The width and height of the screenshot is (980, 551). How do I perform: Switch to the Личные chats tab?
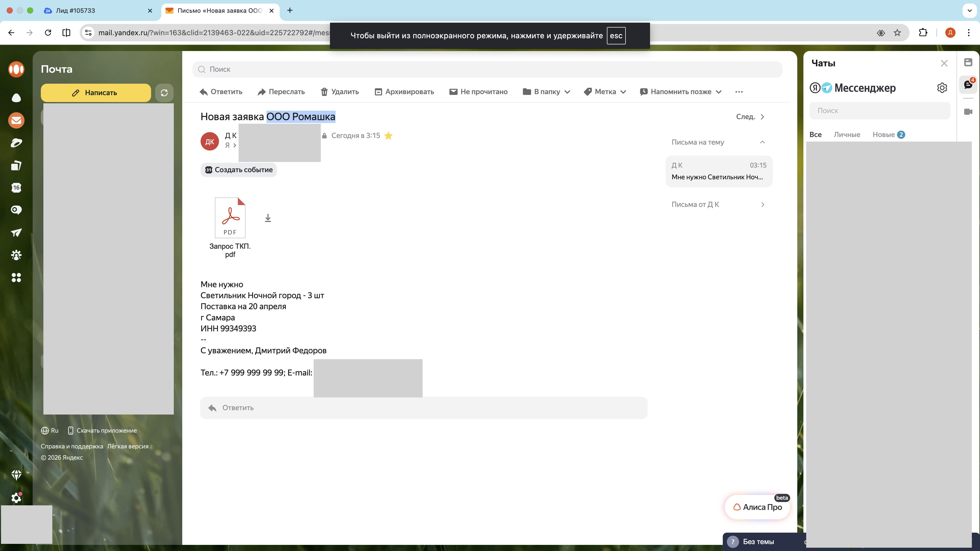pos(847,135)
